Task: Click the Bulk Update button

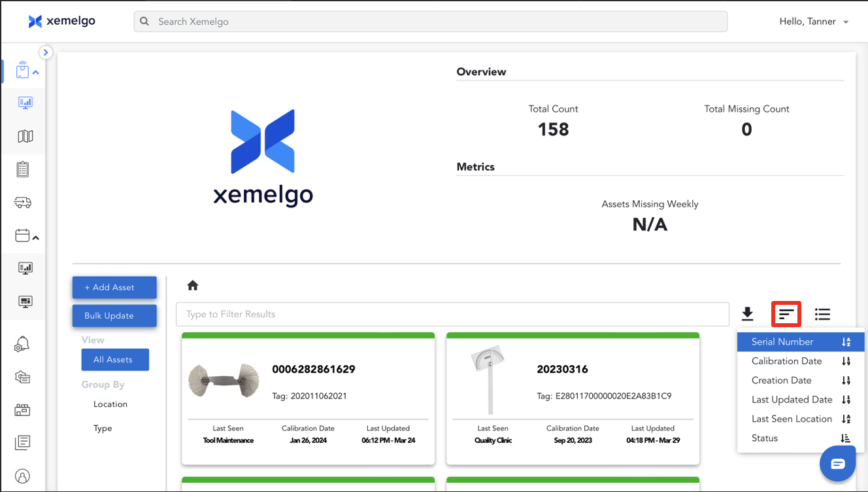Action: pos(114,315)
